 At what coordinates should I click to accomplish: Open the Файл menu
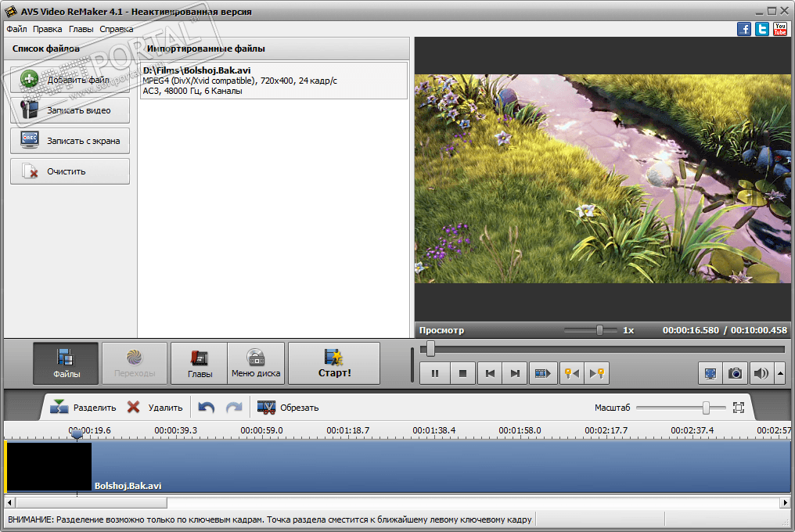(x=16, y=29)
